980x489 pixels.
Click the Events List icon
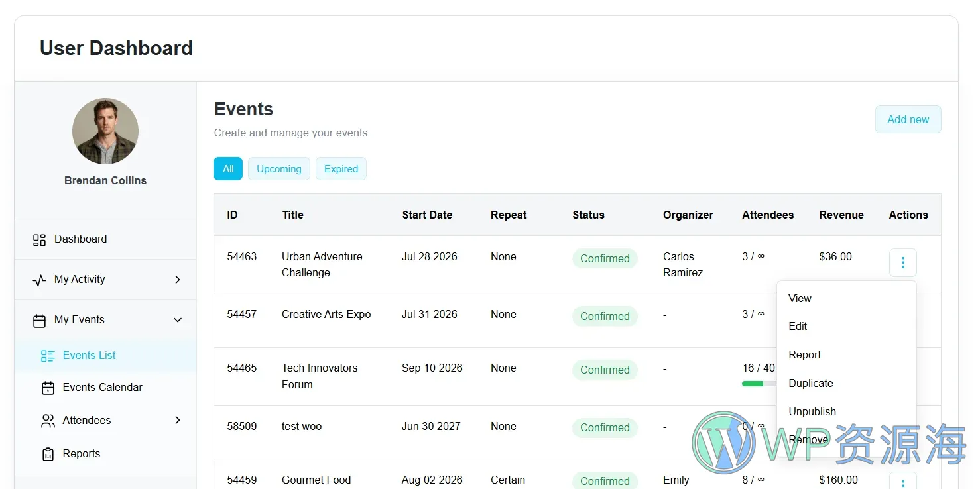click(48, 356)
